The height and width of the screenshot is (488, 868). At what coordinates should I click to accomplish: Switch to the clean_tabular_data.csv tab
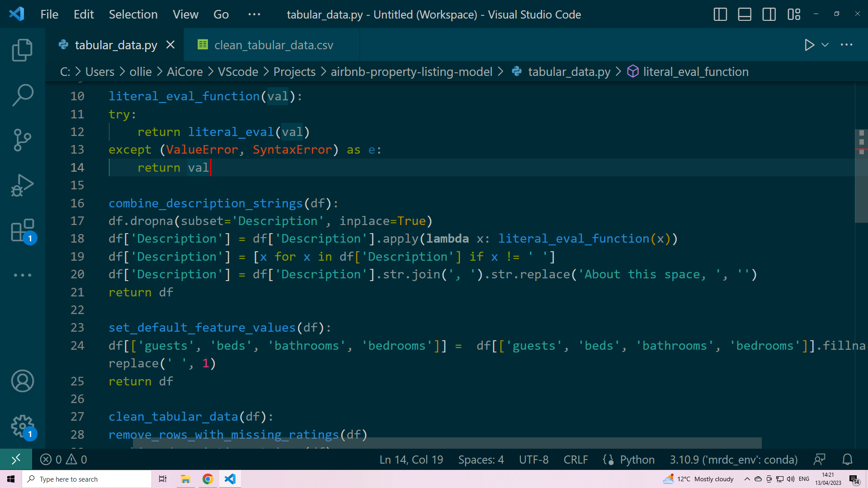pos(273,45)
